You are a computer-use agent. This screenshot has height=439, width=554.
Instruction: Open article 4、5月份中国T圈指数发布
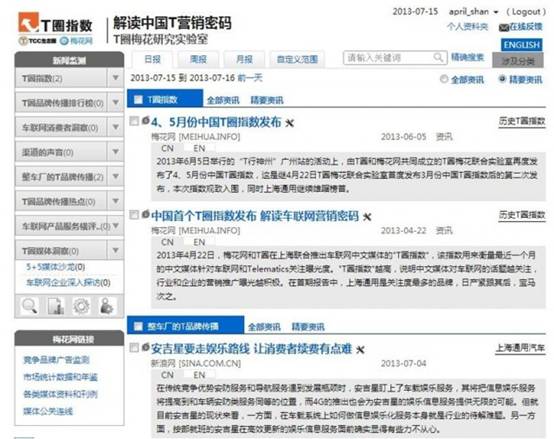pyautogui.click(x=216, y=122)
